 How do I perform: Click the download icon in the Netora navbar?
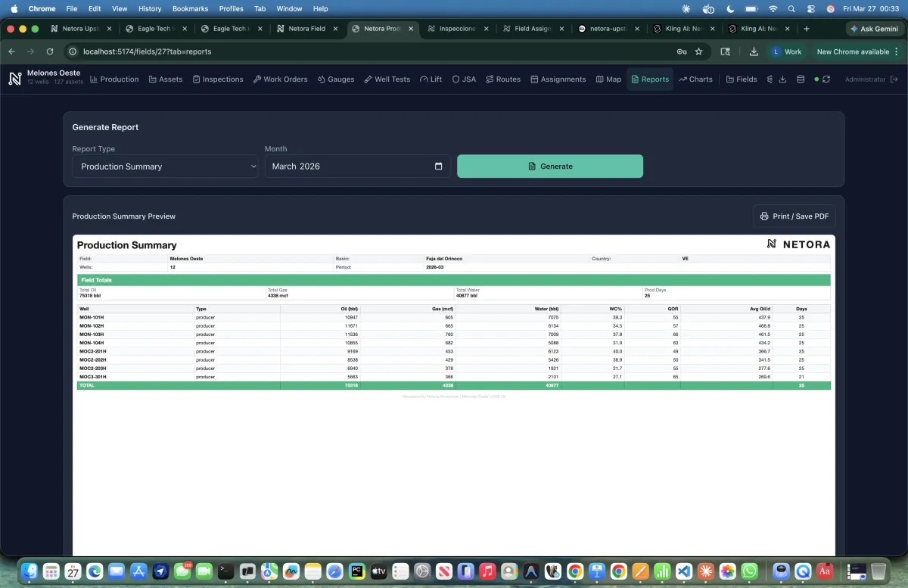pos(782,79)
